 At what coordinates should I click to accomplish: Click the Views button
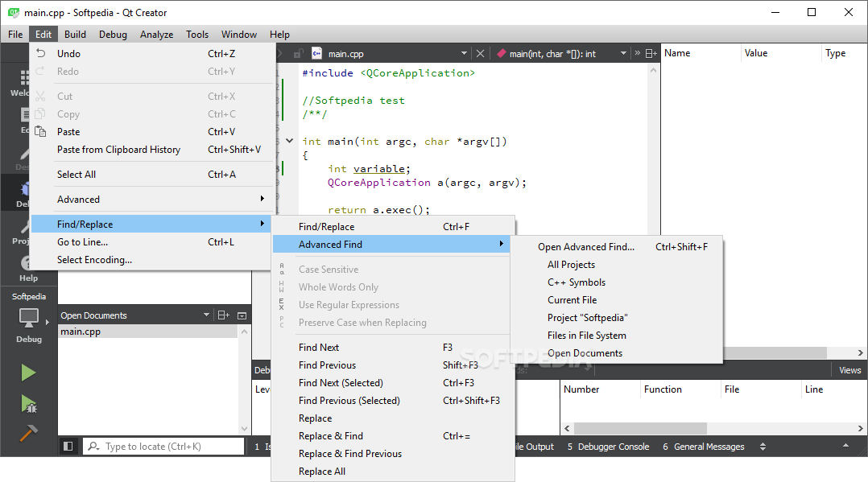[849, 370]
